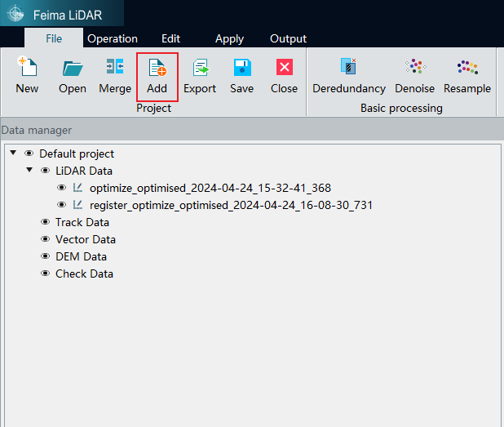Click the Resample tool icon
This screenshot has height=427, width=504.
pyautogui.click(x=466, y=69)
